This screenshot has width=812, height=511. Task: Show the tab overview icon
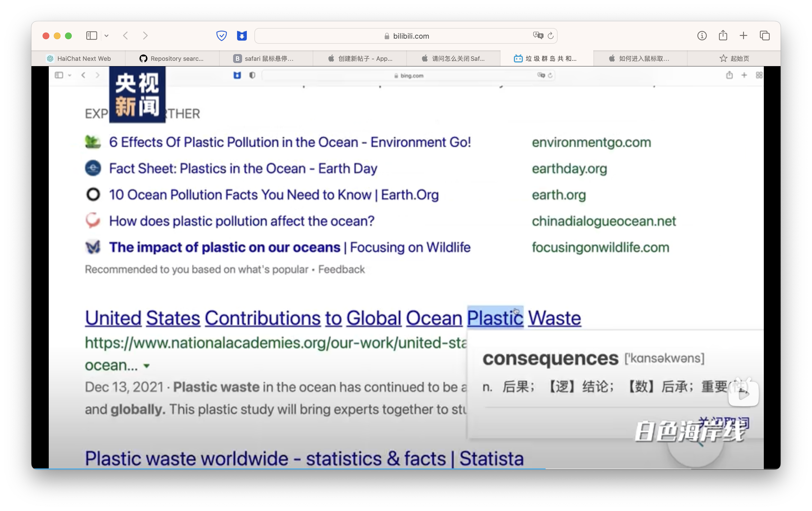(x=764, y=36)
